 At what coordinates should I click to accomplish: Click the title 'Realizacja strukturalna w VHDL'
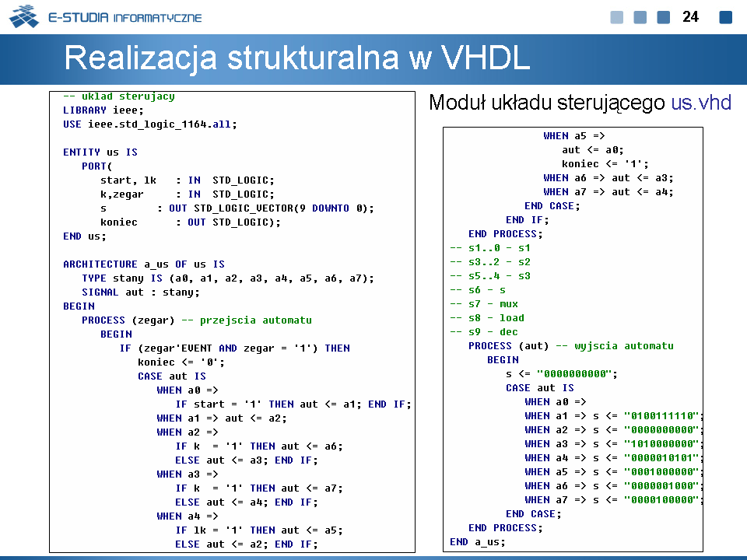296,58
